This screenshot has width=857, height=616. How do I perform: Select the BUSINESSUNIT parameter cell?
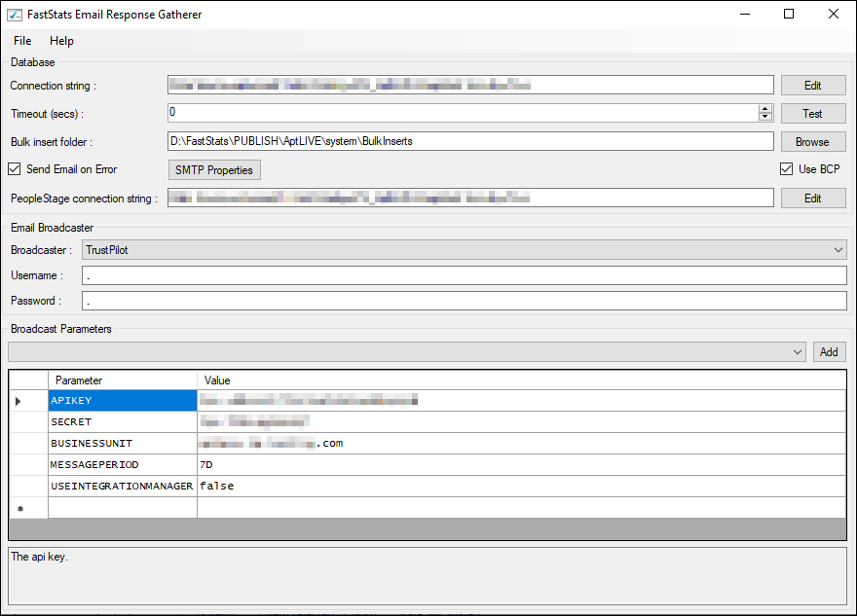coord(123,444)
